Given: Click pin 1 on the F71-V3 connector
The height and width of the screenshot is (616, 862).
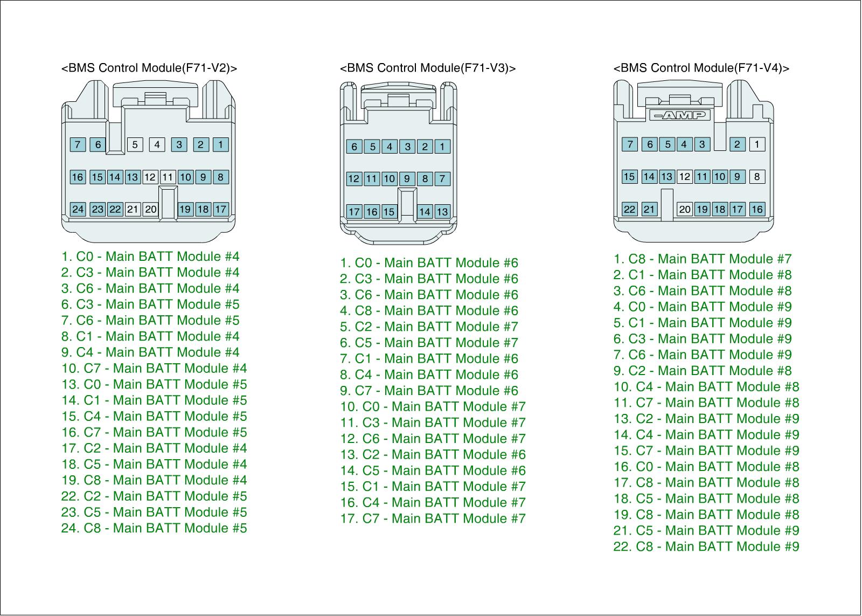Looking at the screenshot, I should coord(442,147).
